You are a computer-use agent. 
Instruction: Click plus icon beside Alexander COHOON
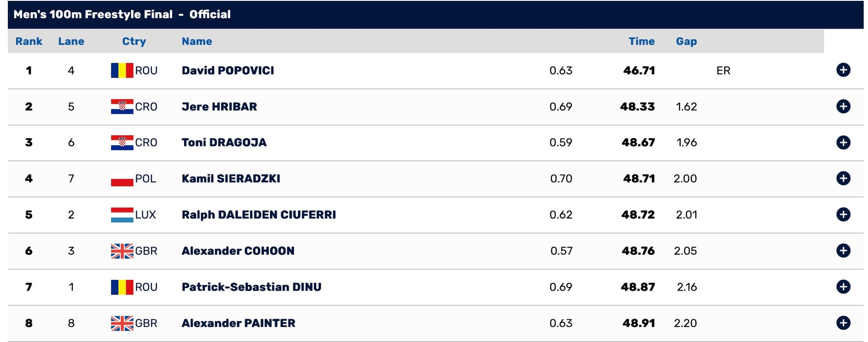pos(843,250)
